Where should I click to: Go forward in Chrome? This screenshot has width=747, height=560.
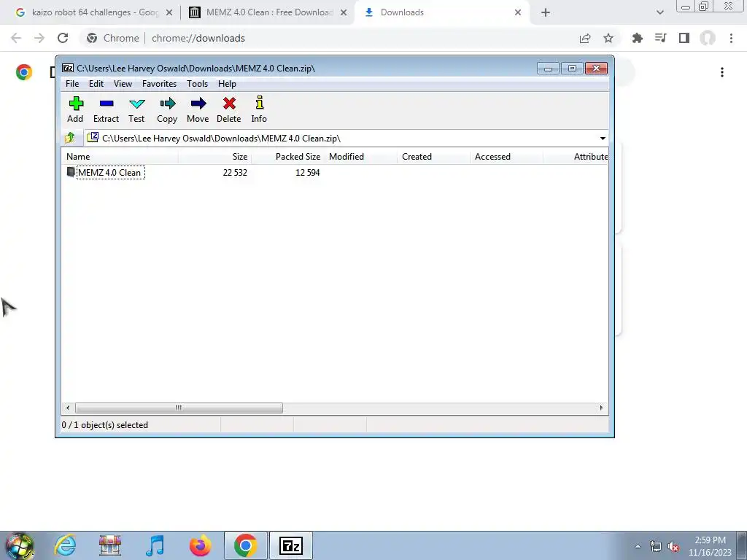coord(39,38)
